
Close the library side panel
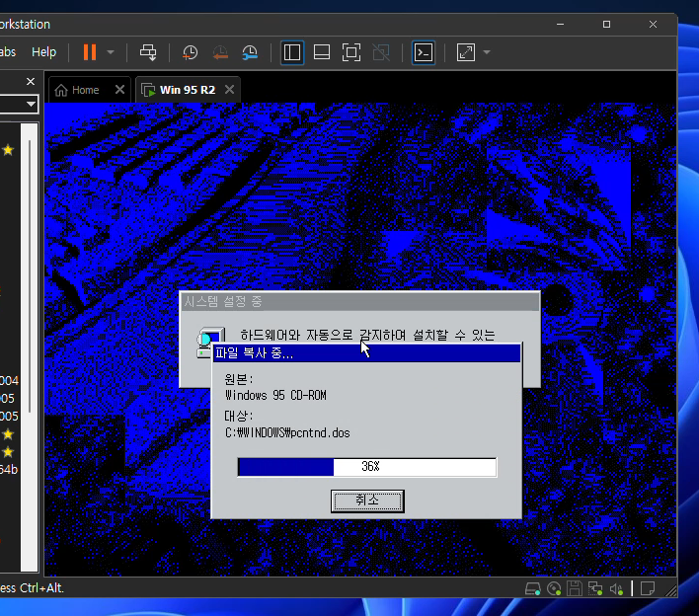pyautogui.click(x=31, y=82)
